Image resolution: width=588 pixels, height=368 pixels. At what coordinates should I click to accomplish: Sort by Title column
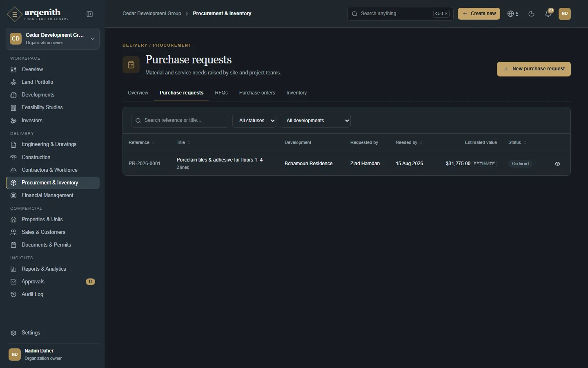coord(183,143)
